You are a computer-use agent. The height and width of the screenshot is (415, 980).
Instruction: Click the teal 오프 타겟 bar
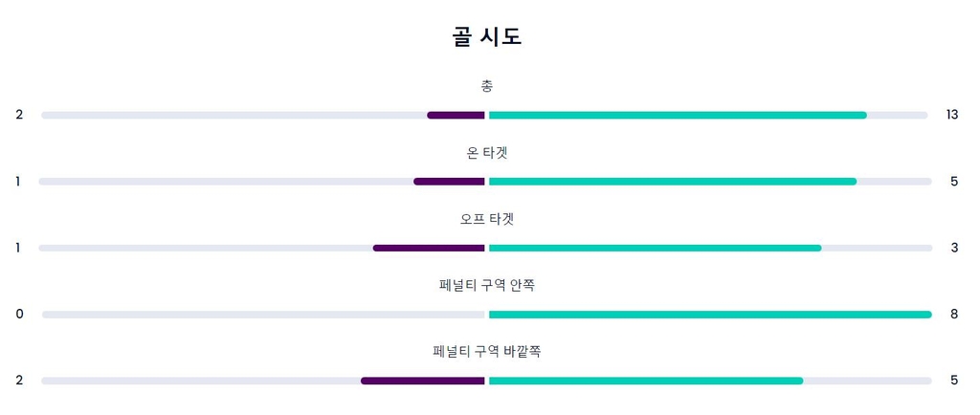[x=655, y=248]
